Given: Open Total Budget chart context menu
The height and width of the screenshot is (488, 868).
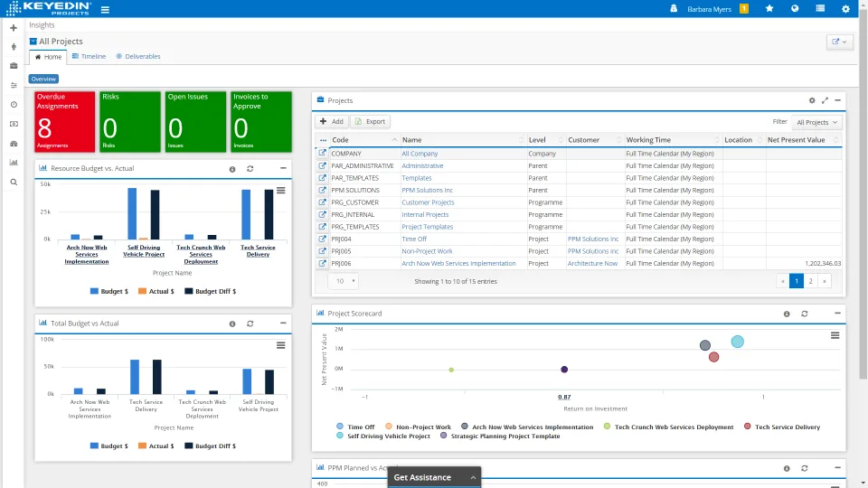Looking at the screenshot, I should point(281,345).
